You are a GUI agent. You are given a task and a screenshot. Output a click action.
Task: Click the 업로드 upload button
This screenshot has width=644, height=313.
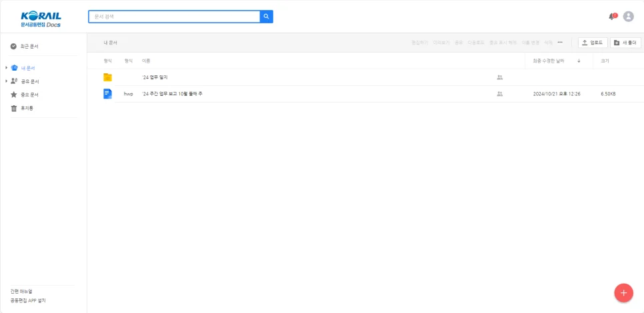593,43
